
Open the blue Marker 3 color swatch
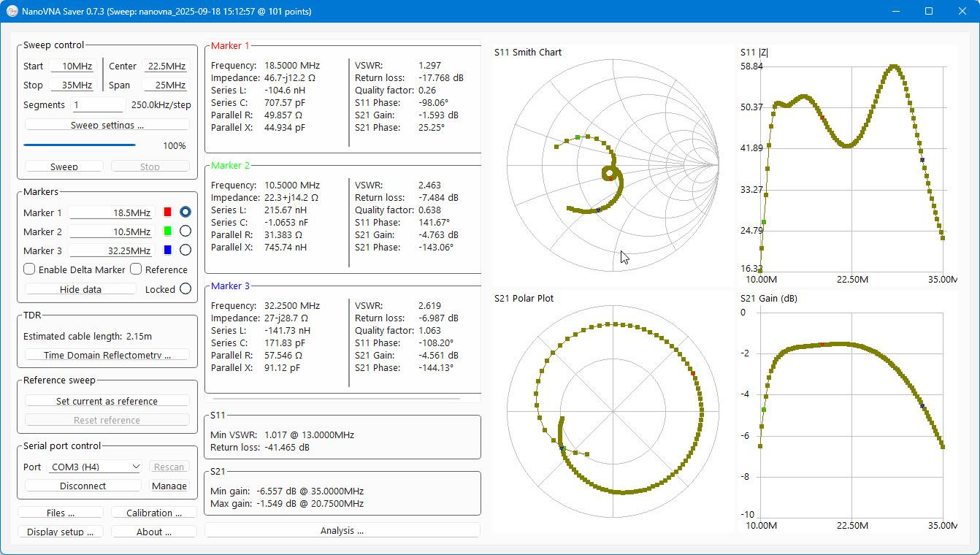pyautogui.click(x=167, y=250)
